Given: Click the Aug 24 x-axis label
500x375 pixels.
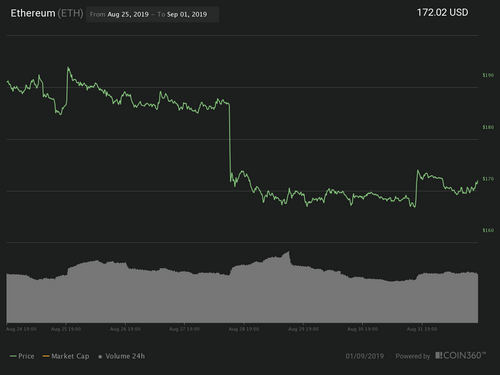Looking at the screenshot, I should coord(21,329).
